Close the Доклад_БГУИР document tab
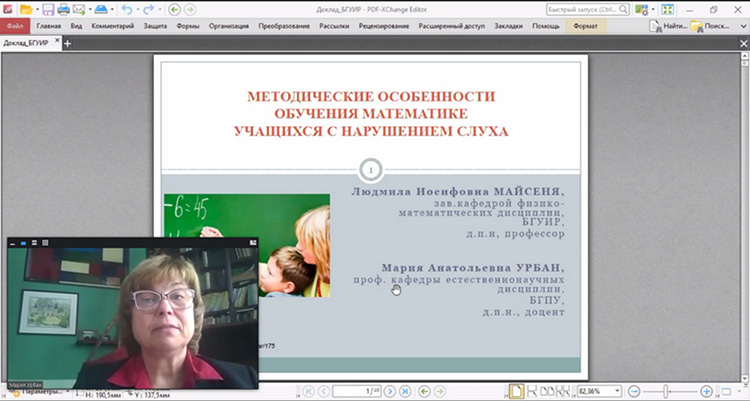 pyautogui.click(x=57, y=41)
